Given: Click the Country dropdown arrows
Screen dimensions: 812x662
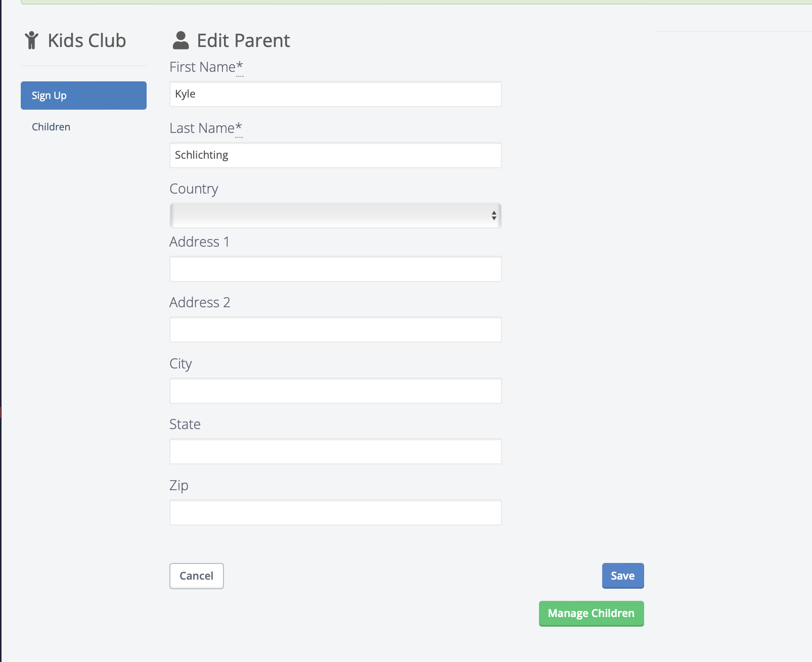Looking at the screenshot, I should tap(493, 216).
